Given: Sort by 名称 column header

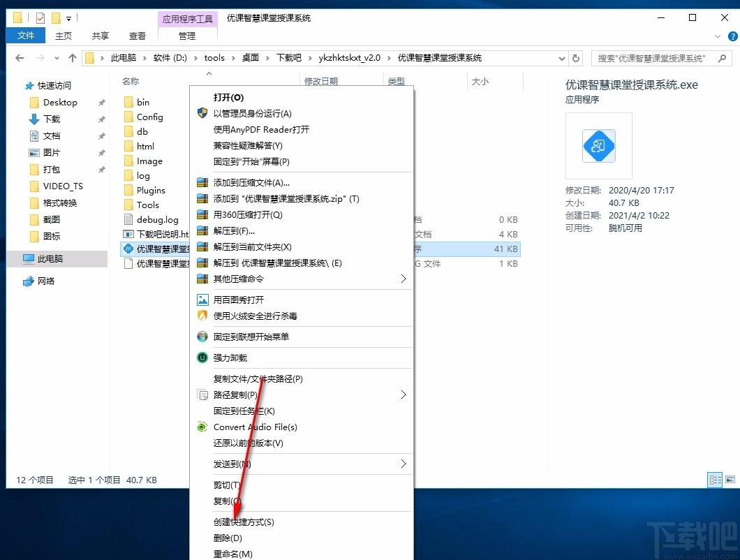Looking at the screenshot, I should [x=131, y=81].
